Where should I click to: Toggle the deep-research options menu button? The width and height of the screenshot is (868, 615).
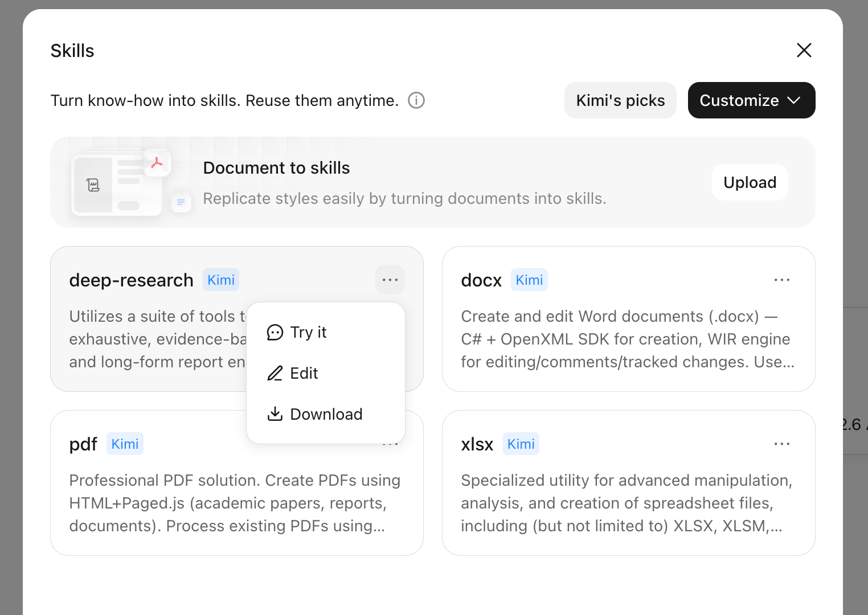pos(390,280)
